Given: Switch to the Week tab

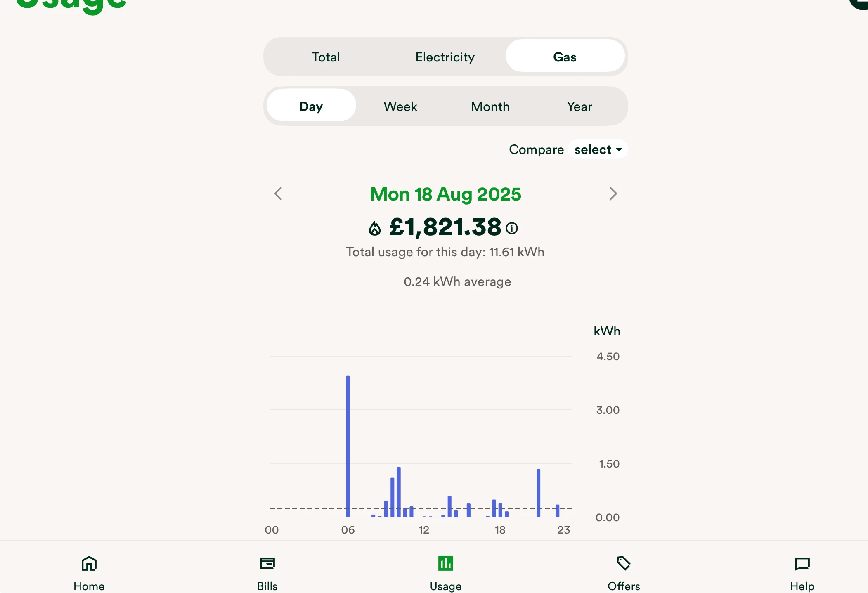Looking at the screenshot, I should (400, 106).
